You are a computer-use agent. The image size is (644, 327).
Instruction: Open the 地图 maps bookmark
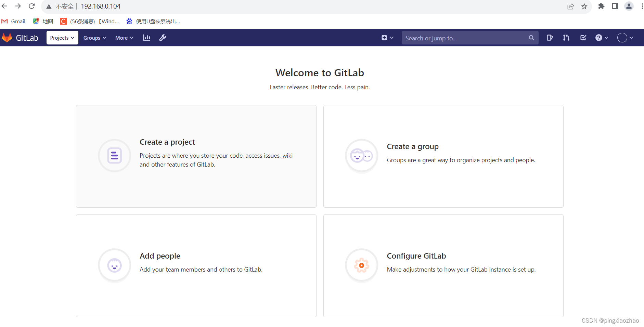tap(43, 21)
